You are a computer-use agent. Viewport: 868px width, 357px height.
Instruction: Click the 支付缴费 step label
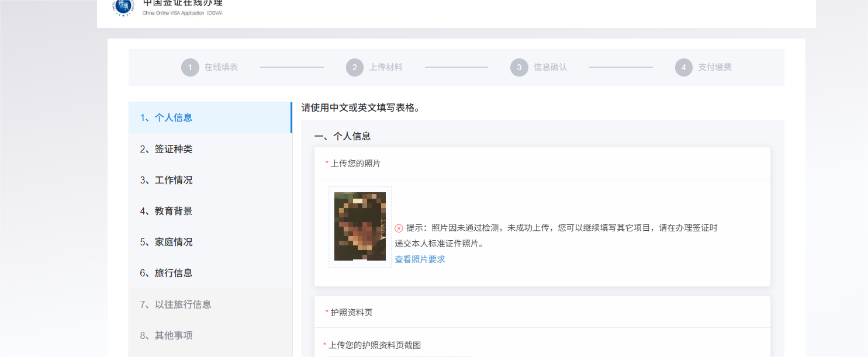tap(715, 68)
